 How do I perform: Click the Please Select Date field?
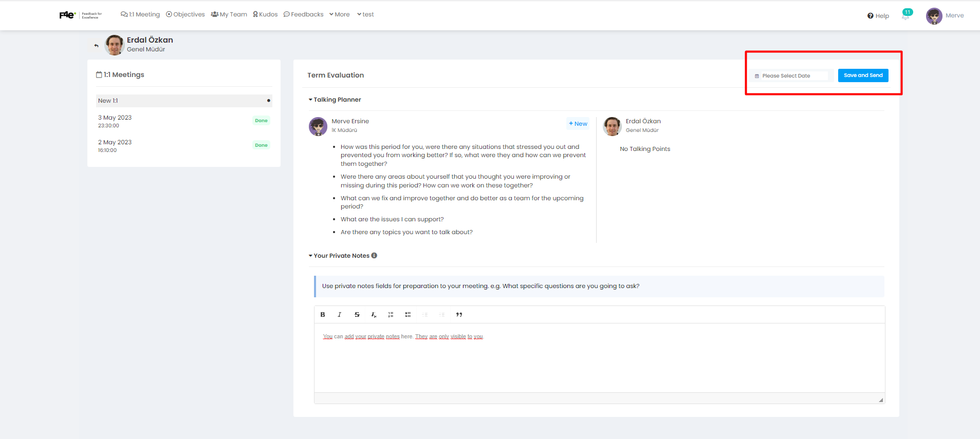(x=790, y=76)
